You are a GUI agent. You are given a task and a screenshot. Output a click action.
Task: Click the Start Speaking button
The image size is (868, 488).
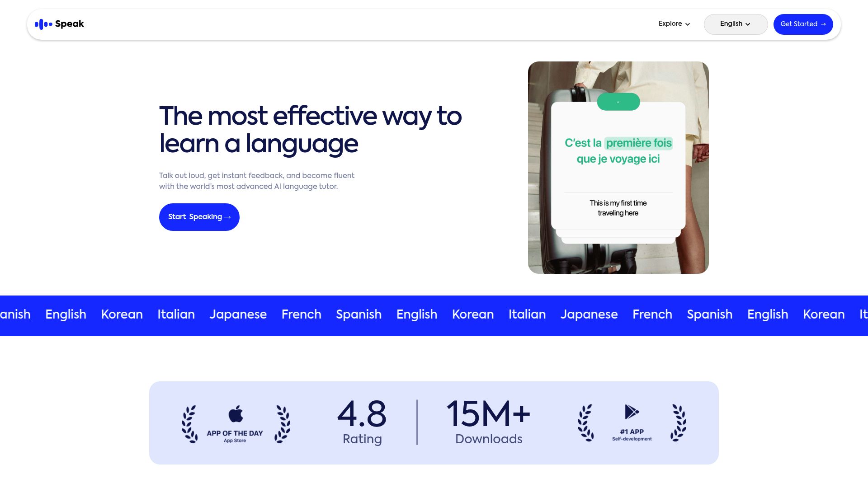tap(199, 217)
